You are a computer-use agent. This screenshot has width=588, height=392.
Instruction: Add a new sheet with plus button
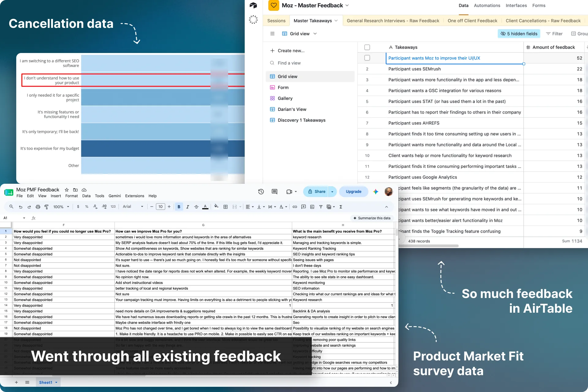point(17,383)
